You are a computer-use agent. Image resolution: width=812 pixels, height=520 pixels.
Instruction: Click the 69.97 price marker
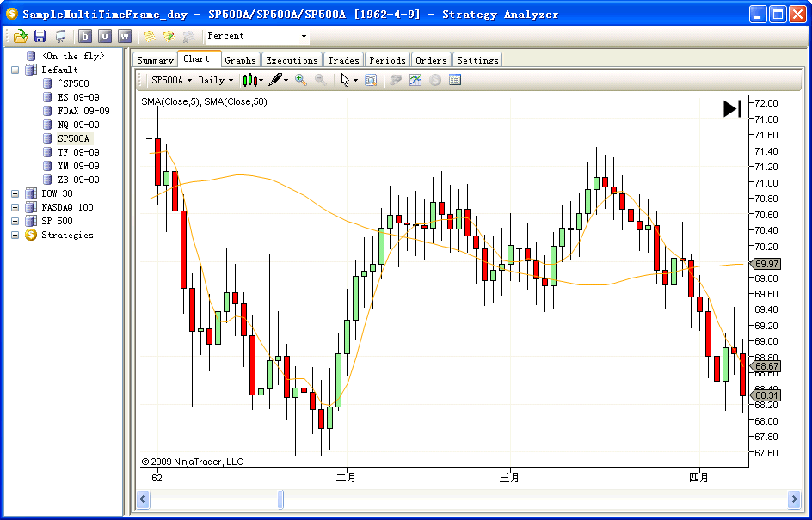point(766,264)
